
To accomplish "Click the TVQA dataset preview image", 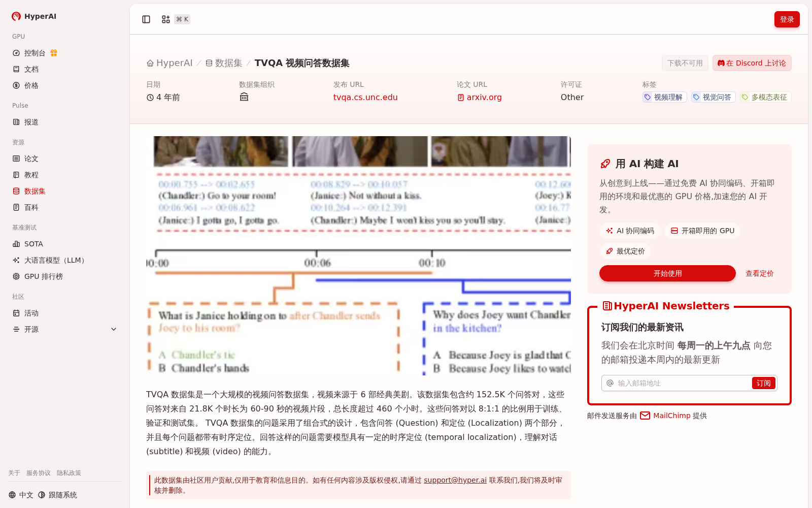I will (x=358, y=256).
